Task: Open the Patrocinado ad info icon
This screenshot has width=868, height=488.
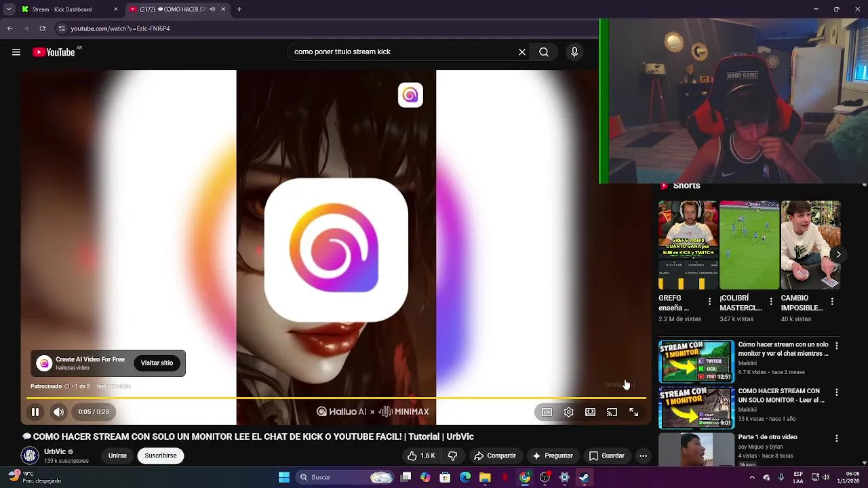Action: 66,386
